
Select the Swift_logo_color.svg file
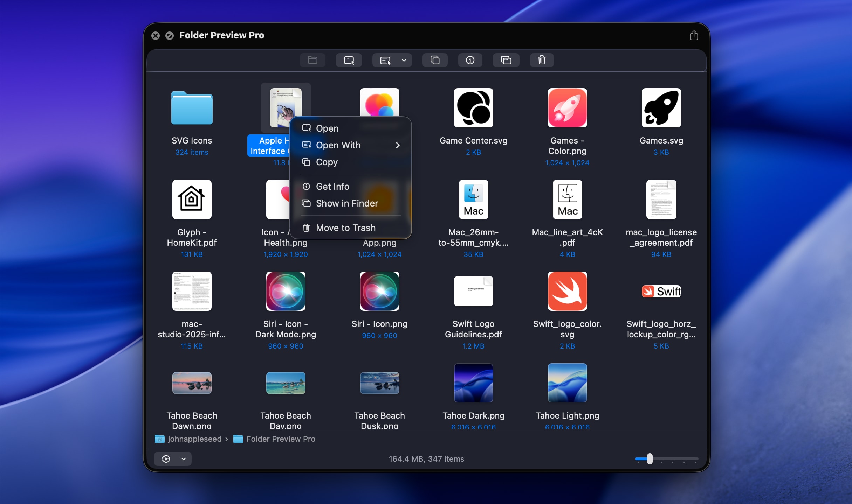(567, 291)
